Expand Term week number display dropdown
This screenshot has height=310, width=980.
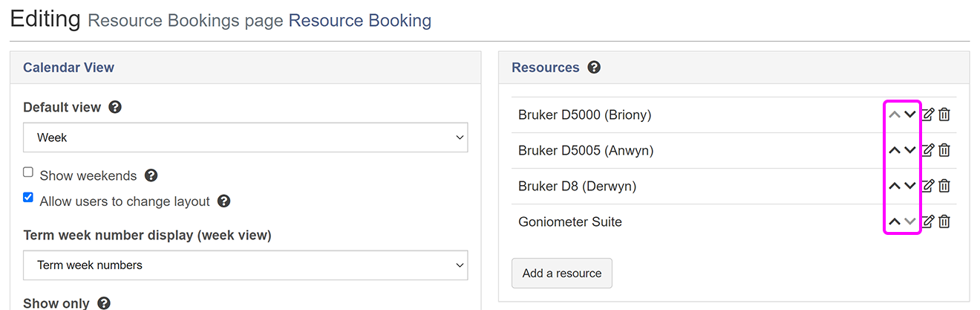[245, 265]
